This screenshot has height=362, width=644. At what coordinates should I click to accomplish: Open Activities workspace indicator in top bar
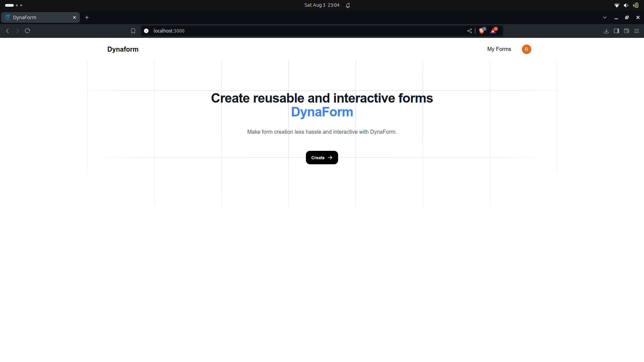(14, 5)
